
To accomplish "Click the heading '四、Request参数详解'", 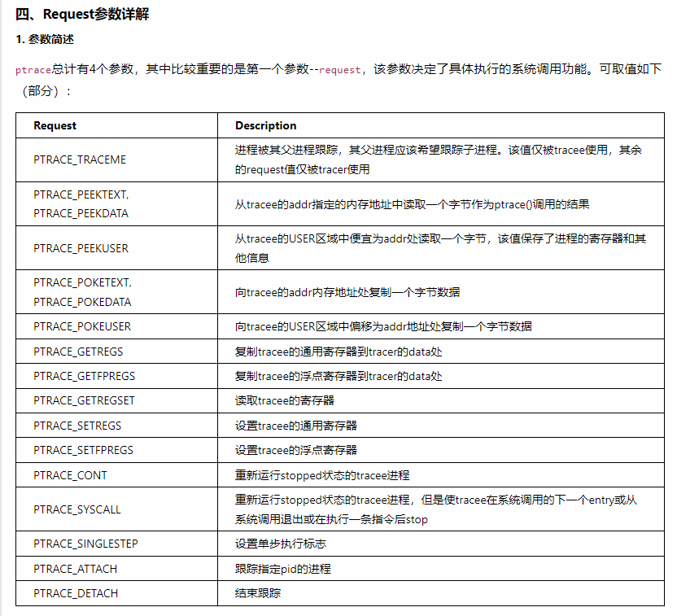I will coord(82,15).
